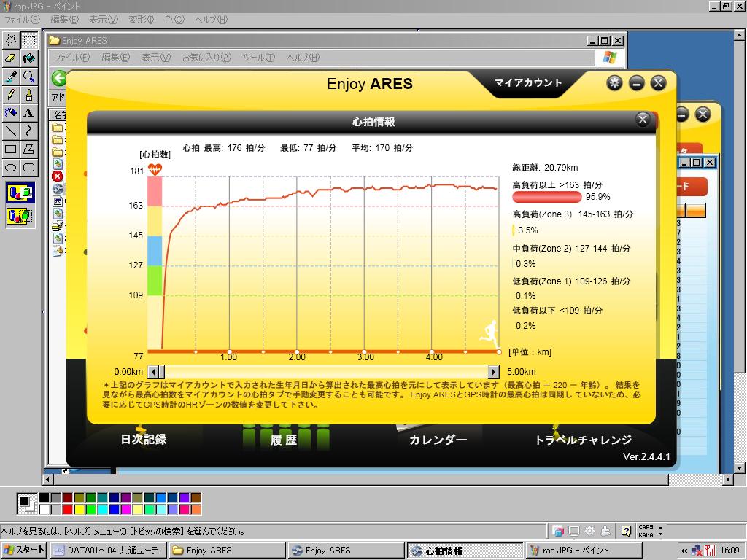747x560 pixels.
Task: Choose the transparent selection mode option
Action: point(20,216)
